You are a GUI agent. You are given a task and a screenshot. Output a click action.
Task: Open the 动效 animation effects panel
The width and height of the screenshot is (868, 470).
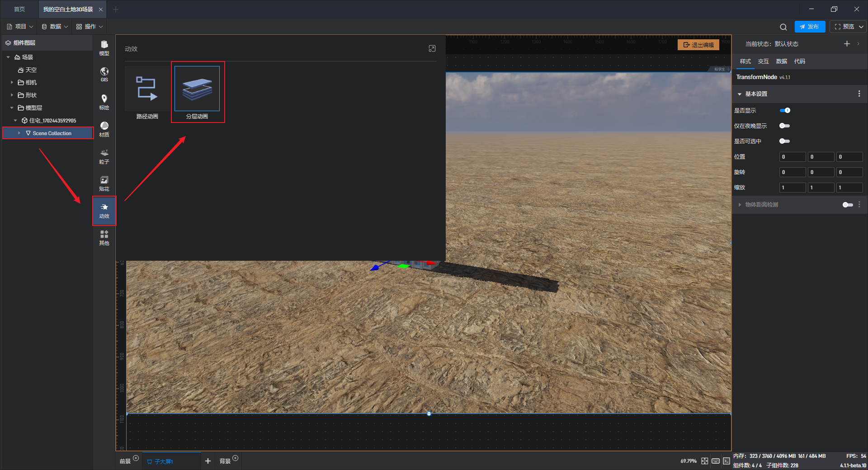click(x=104, y=211)
